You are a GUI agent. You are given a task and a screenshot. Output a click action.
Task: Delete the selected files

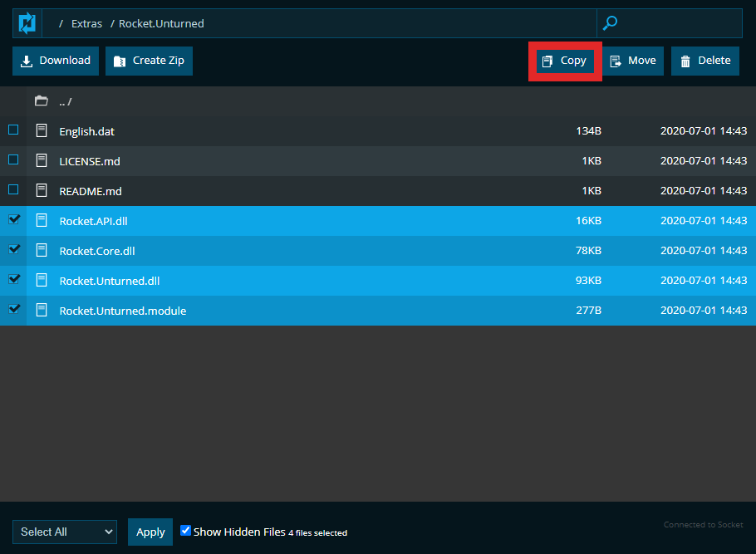tap(704, 61)
